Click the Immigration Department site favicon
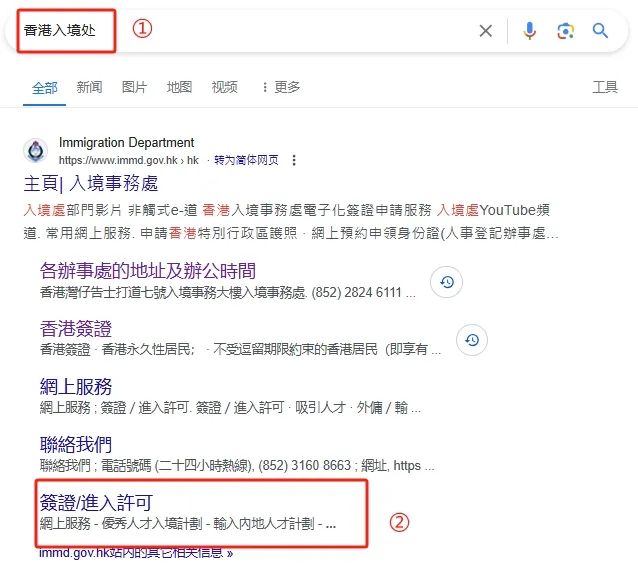This screenshot has height=578, width=638. (x=35, y=150)
